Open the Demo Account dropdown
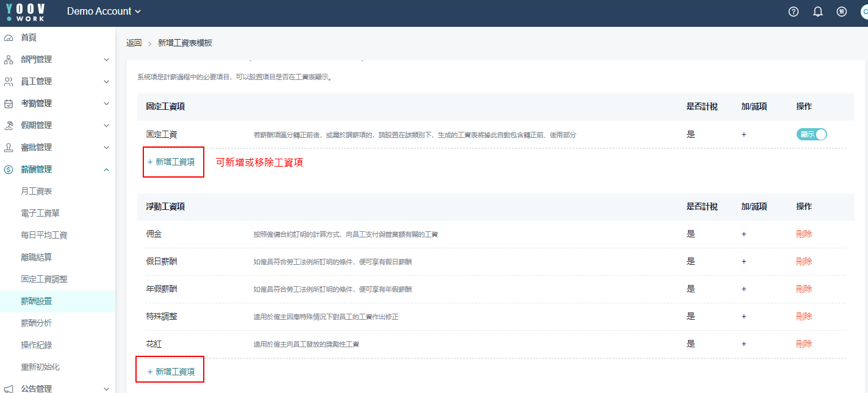 click(x=104, y=12)
